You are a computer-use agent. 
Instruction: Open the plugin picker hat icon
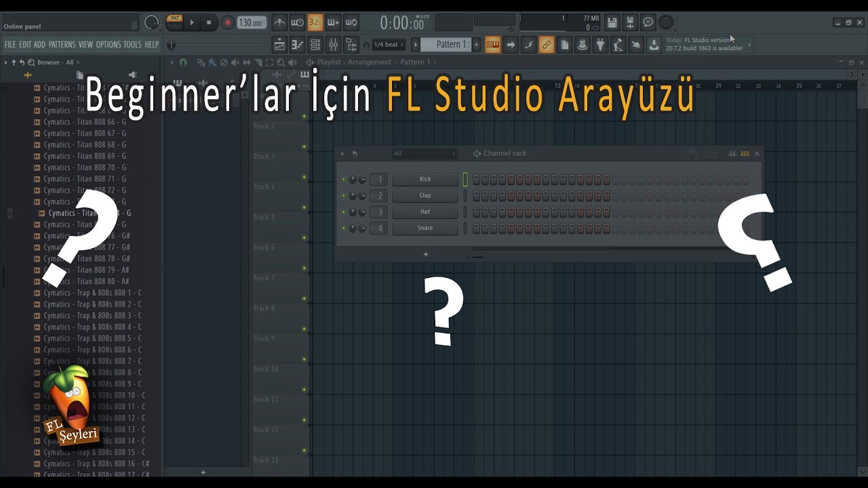click(x=582, y=45)
